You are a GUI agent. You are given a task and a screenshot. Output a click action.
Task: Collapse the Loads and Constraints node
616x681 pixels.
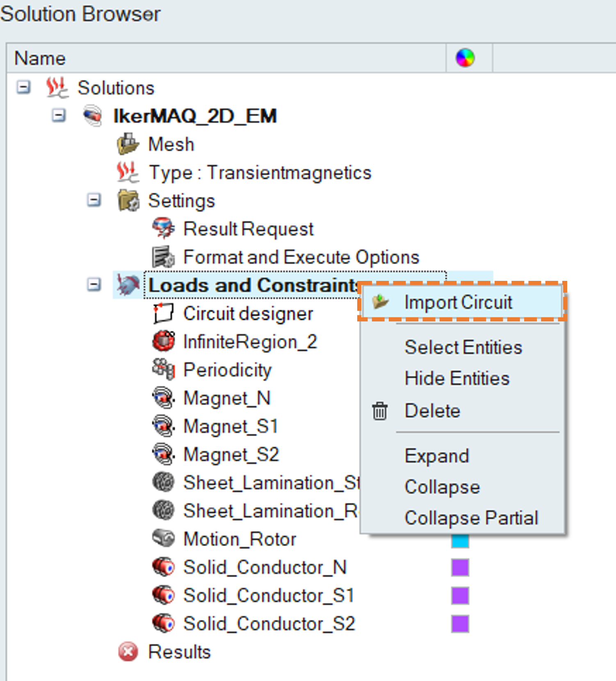click(x=94, y=285)
